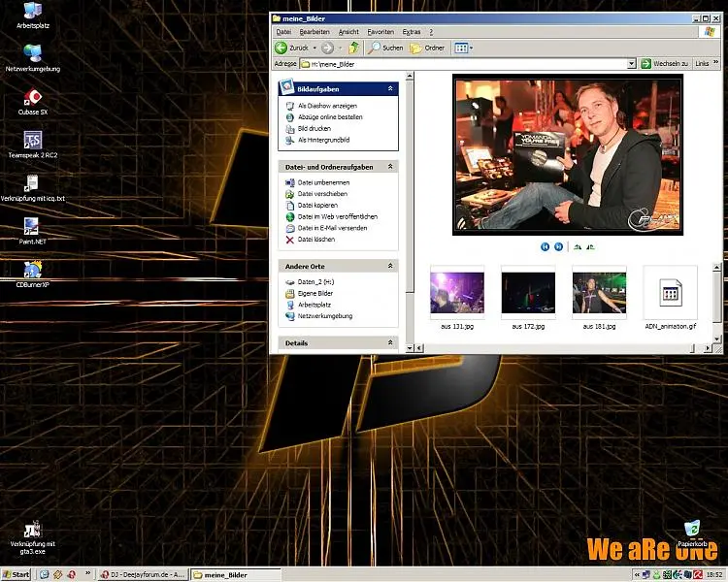Select the Paint.NET desktop icon
The width and height of the screenshot is (728, 582).
[x=33, y=229]
